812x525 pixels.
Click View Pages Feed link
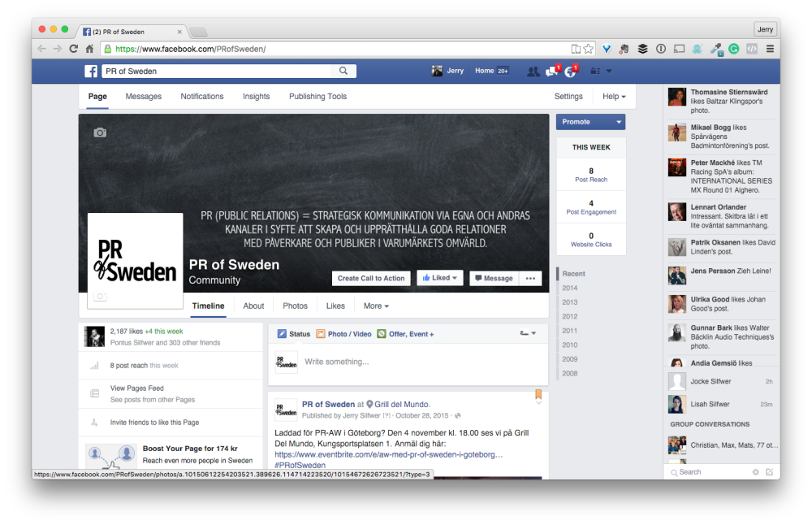click(x=136, y=388)
